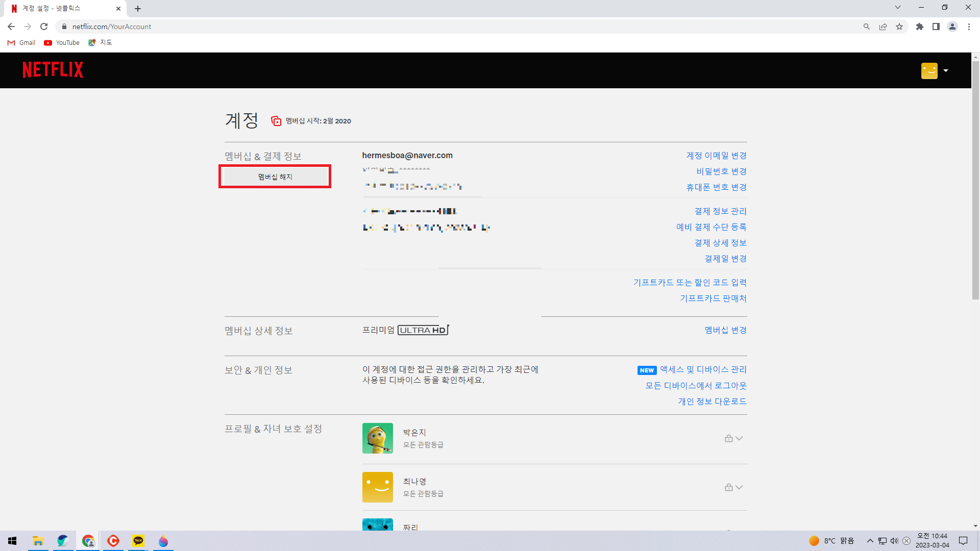
Task: Open 계정 이메일 변경 link
Action: pos(716,156)
